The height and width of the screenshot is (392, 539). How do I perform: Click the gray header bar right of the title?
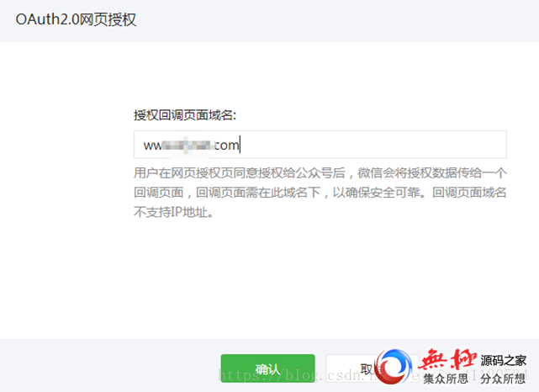(337, 21)
